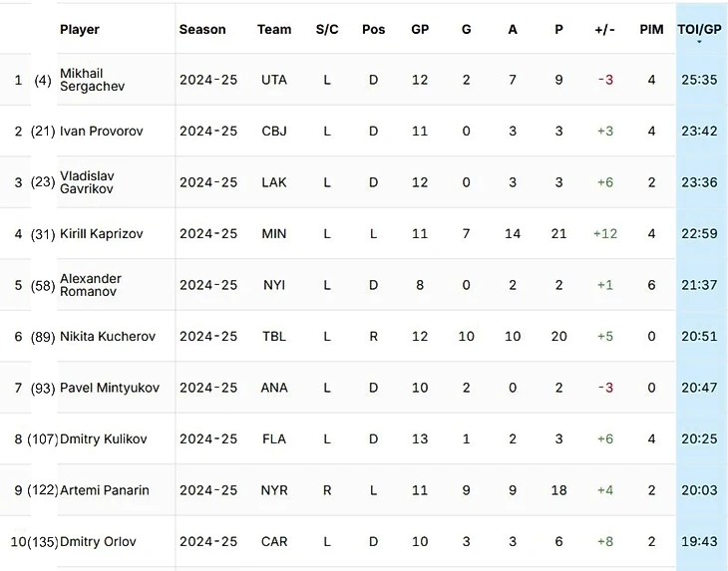Sort by the Season column header

point(202,29)
